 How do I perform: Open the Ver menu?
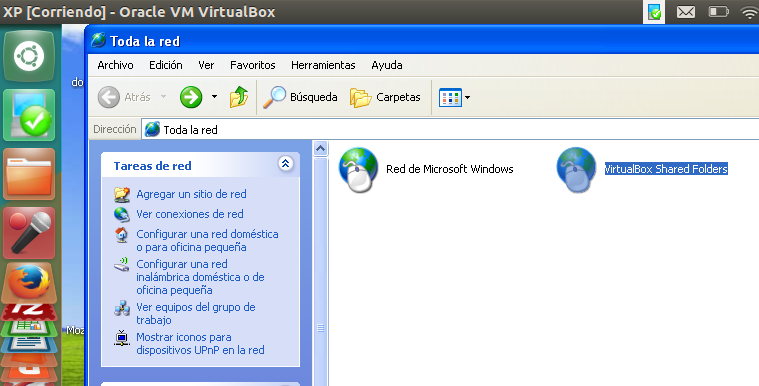[x=206, y=65]
